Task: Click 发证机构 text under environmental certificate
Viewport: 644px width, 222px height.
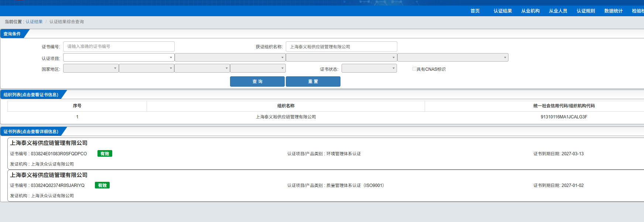Action: (x=42, y=164)
